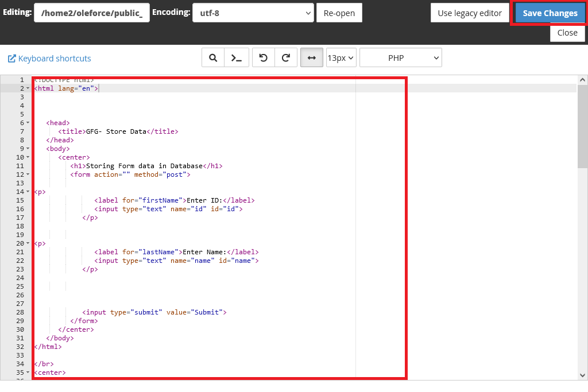Click the lang="en" attribute on line 2
The height and width of the screenshot is (392, 588).
pos(76,88)
